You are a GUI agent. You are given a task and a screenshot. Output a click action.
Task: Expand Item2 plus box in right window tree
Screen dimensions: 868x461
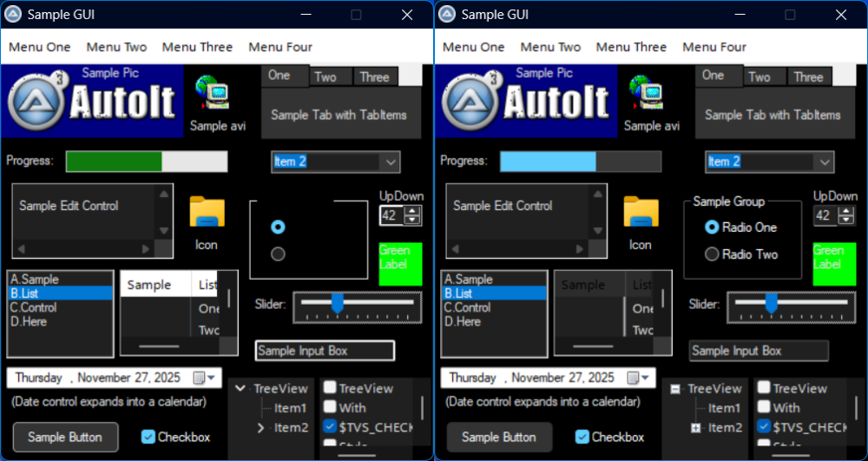[695, 428]
